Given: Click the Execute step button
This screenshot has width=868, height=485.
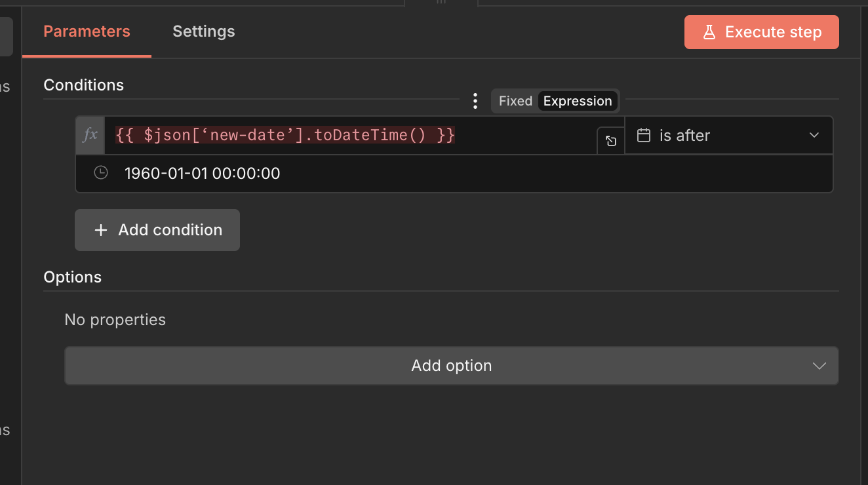Looking at the screenshot, I should [x=761, y=32].
